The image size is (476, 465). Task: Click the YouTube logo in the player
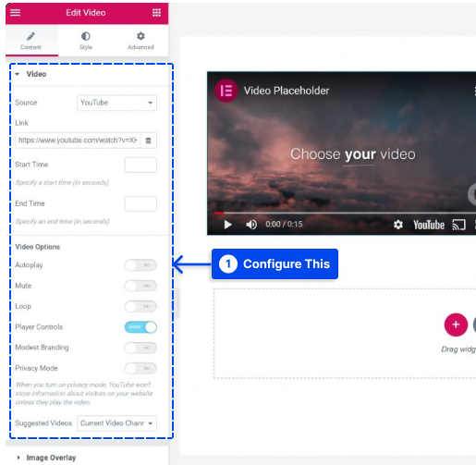pyautogui.click(x=429, y=225)
